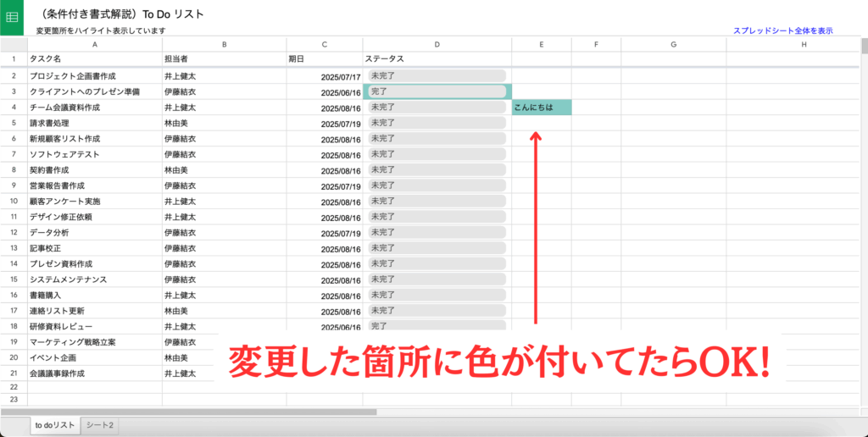Open status dropdown for チーム会議資料作成 row

(x=437, y=107)
